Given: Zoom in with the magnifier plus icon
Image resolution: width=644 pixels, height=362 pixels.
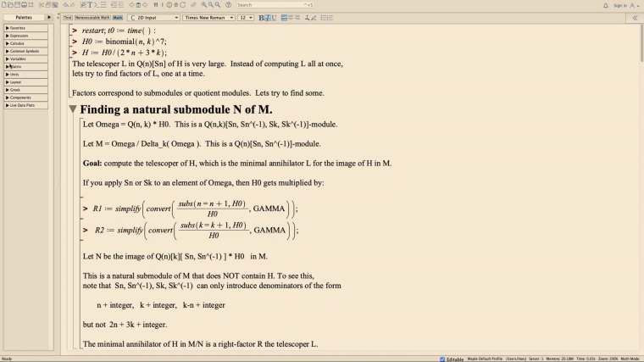Looking at the screenshot, I should [203, 5].
